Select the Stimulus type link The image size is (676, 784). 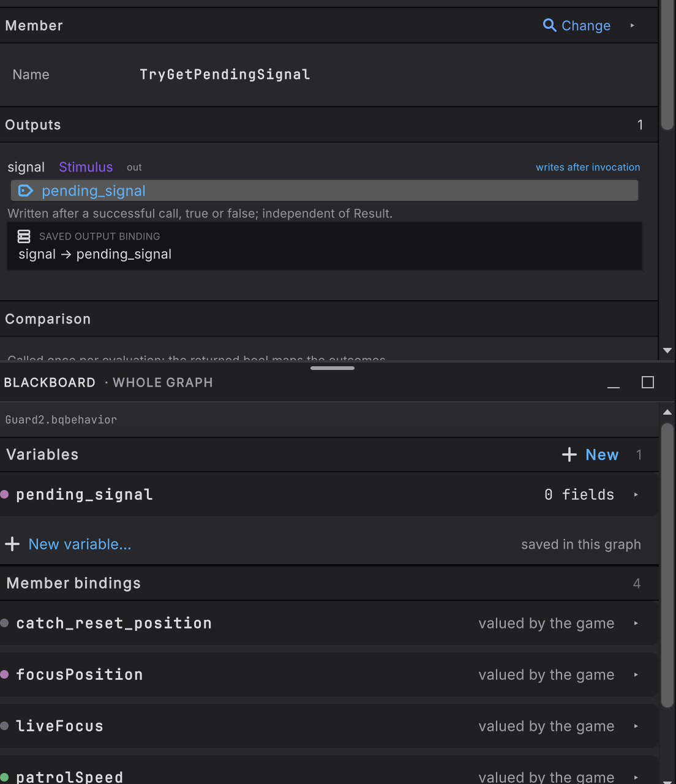(x=86, y=167)
